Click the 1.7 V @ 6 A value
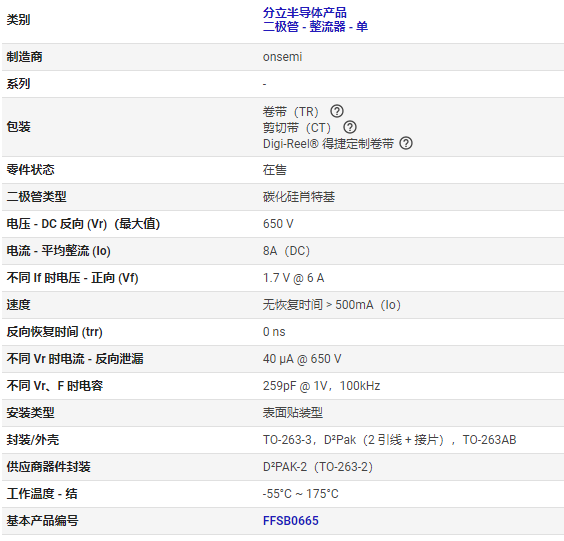The height and width of the screenshot is (541, 564). point(294,278)
